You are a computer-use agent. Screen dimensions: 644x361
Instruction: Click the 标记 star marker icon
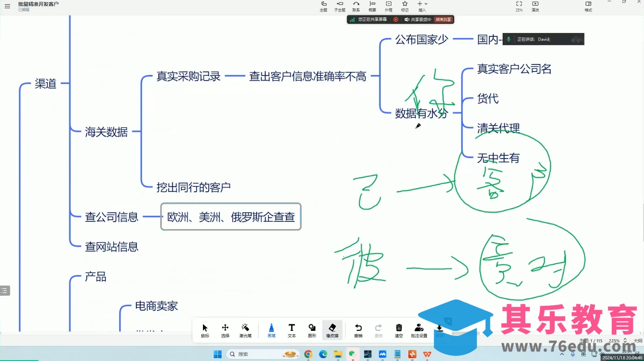tap(405, 6)
